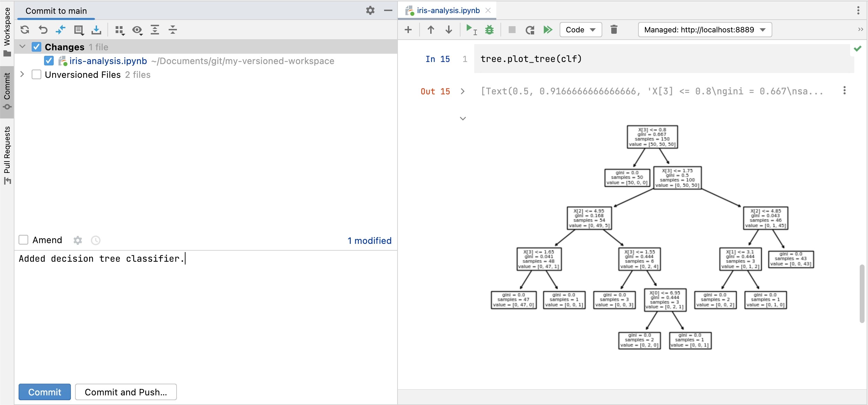Screen dimensions: 868x405
Task: Select the iris-analysis.ipynb editor tab
Action: [x=447, y=10]
